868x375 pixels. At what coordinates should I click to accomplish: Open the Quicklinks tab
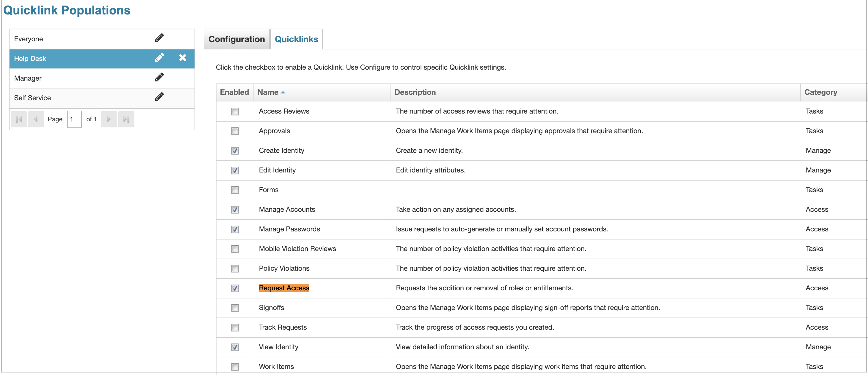pos(296,39)
